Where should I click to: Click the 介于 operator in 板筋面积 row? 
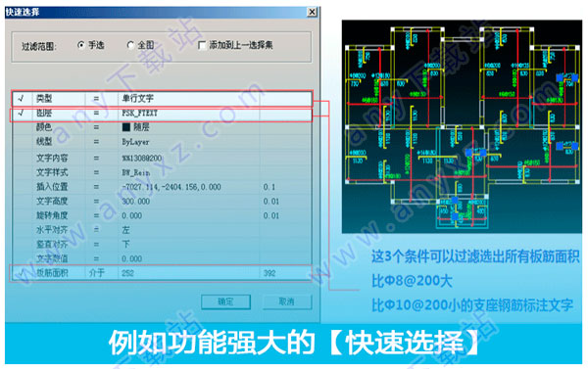point(97,273)
